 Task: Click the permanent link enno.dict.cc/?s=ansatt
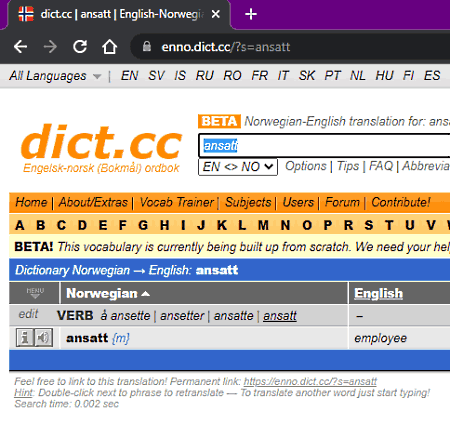310,381
